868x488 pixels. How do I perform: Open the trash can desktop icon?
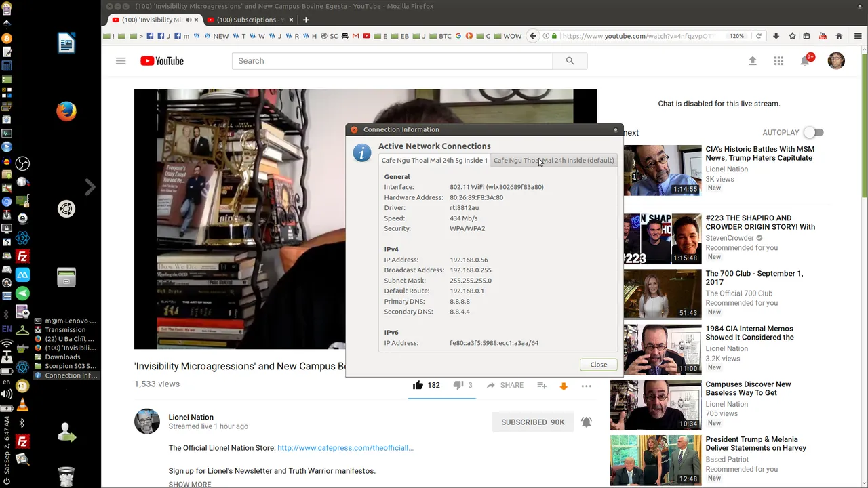click(66, 477)
